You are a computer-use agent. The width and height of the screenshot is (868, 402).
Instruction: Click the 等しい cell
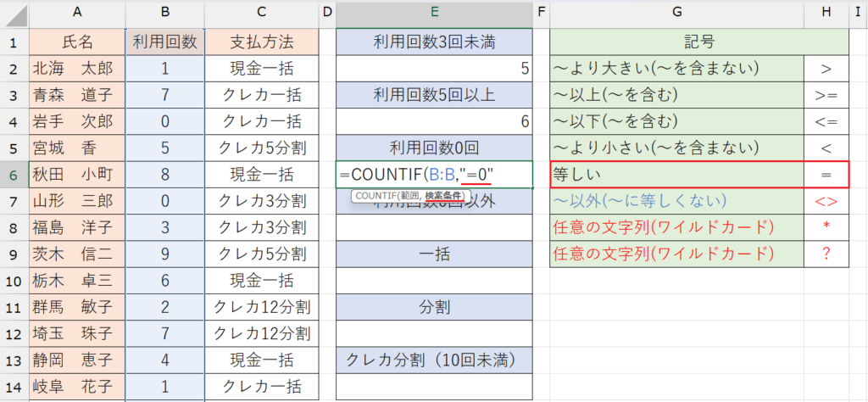(677, 175)
